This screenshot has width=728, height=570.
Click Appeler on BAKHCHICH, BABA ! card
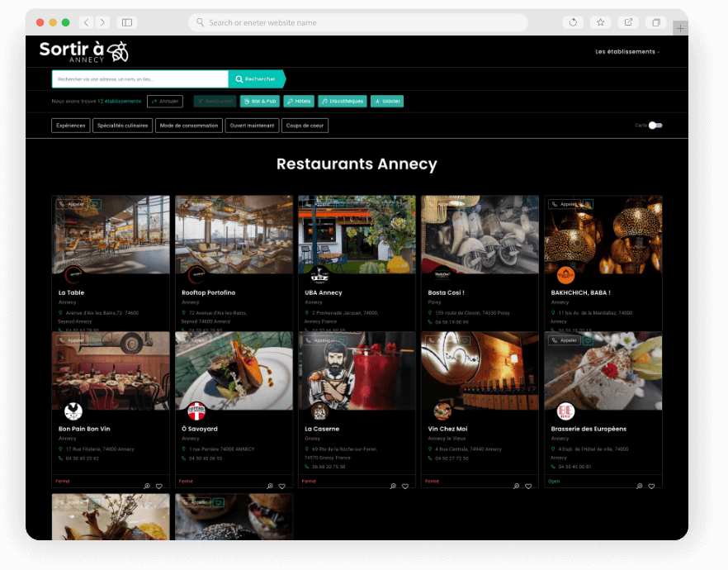click(565, 204)
